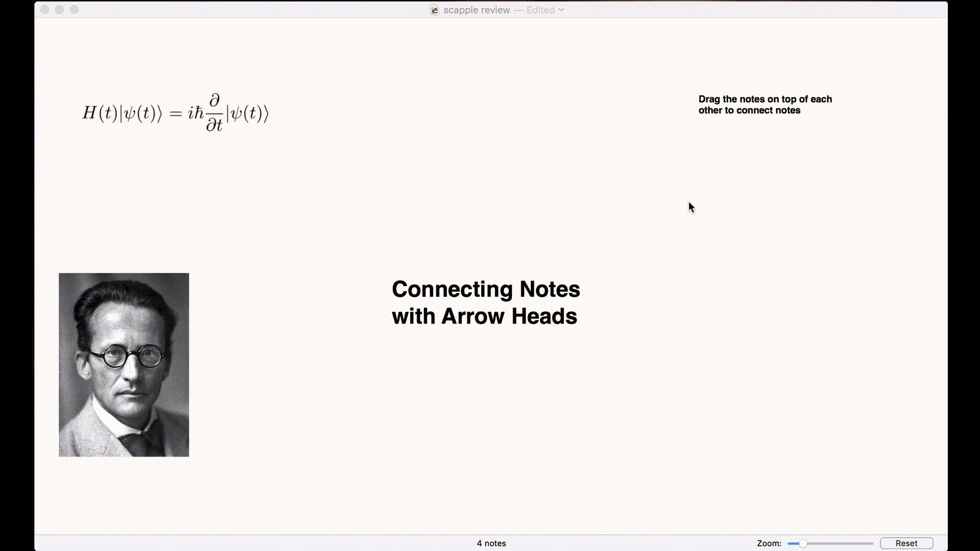Image resolution: width=980 pixels, height=551 pixels.
Task: Select the 'Connecting Notes' heading line
Action: point(485,289)
